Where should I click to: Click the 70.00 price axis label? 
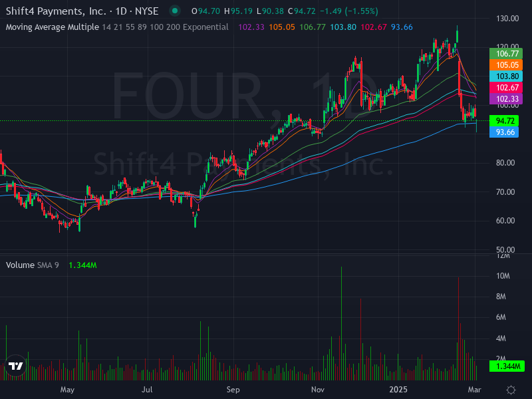tap(505, 192)
